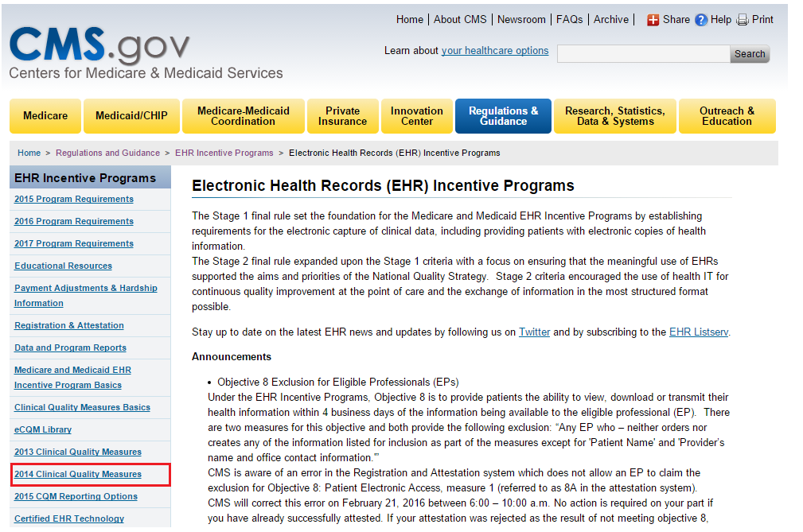
Task: Open the Medicaid/CHIP tab
Action: coord(131,116)
